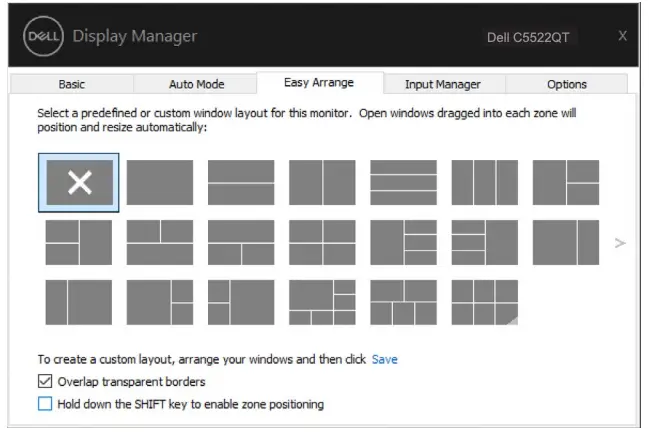The width and height of the screenshot is (649, 432).
Task: Pick the two horizontal rows layout
Action: coord(241,182)
